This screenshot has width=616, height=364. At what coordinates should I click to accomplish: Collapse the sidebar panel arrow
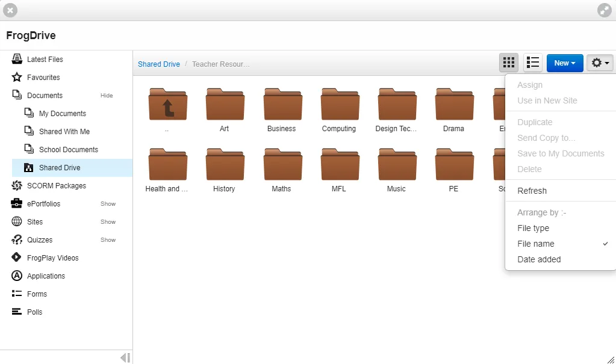click(125, 358)
